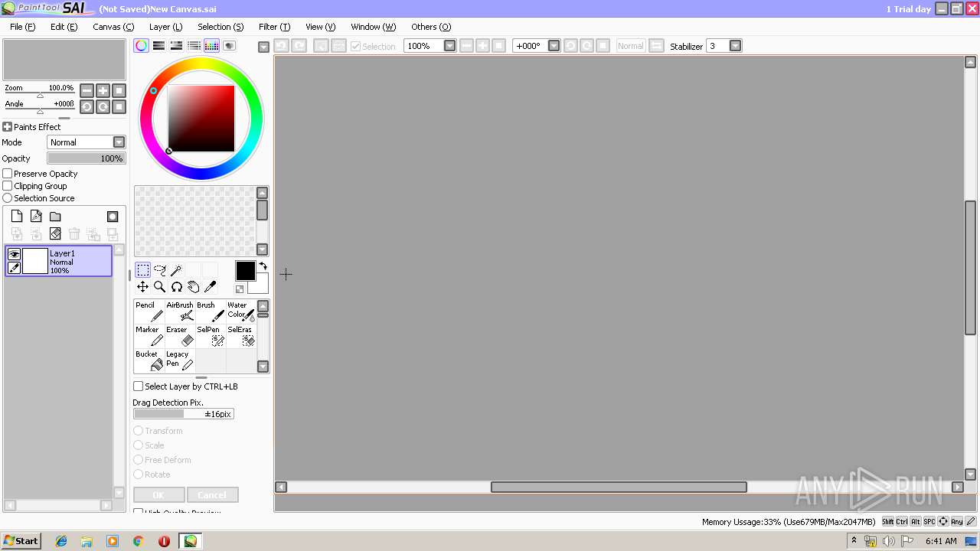
Task: Open the Filter menu
Action: (274, 27)
